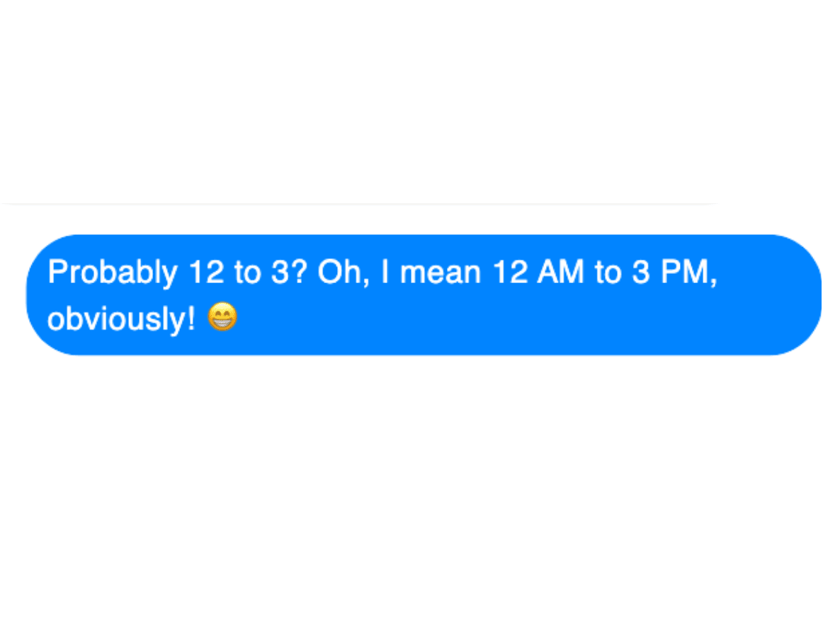Select the blue message bubble
840x632 pixels.
(x=424, y=294)
